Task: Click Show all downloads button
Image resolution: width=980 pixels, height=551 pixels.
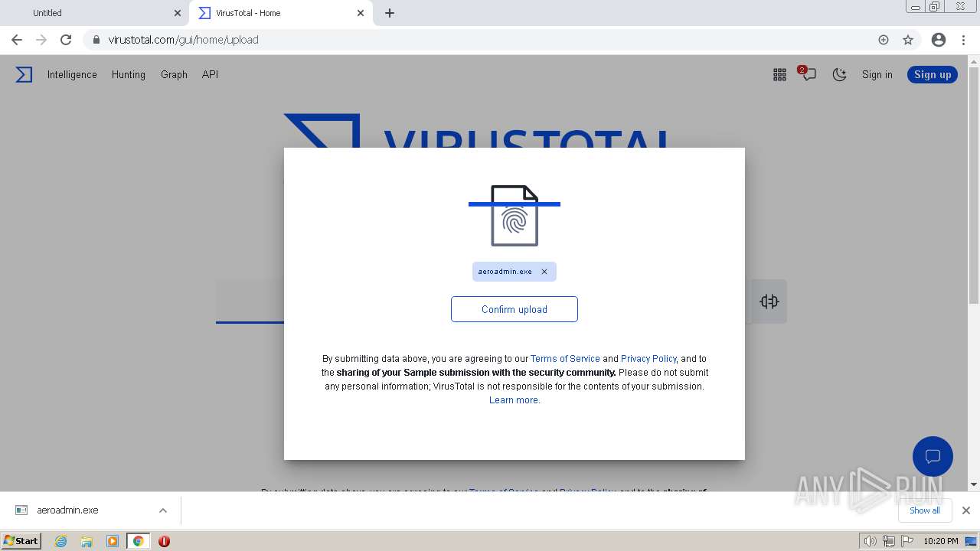Action: tap(925, 510)
